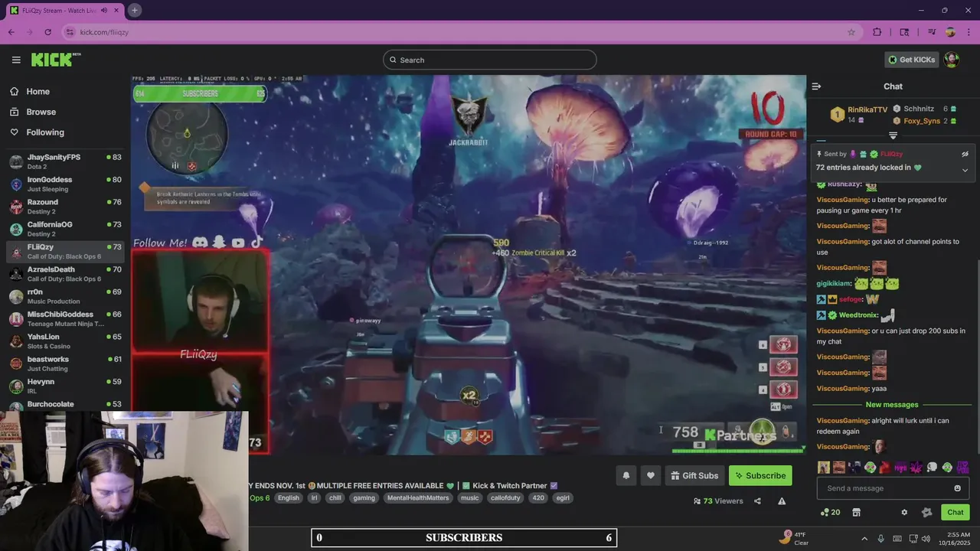Viewport: 980px width, 551px height.
Task: Open a new browser tab
Action: tap(135, 10)
